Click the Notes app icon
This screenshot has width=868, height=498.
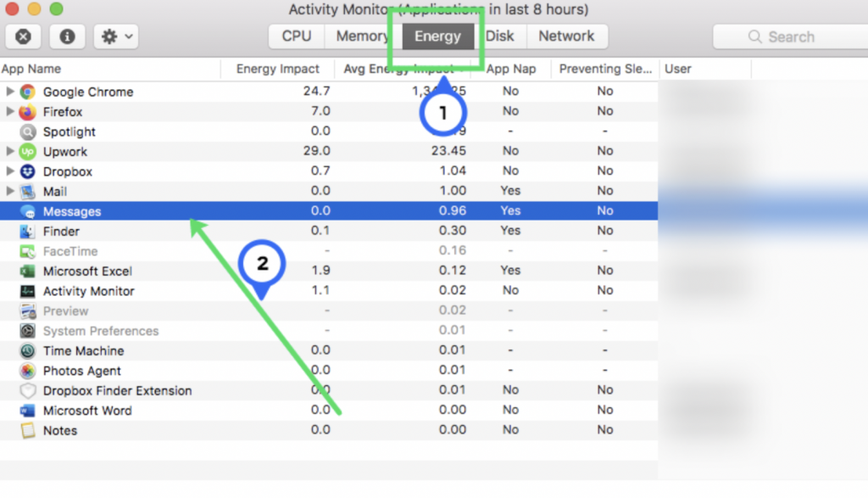click(x=27, y=431)
